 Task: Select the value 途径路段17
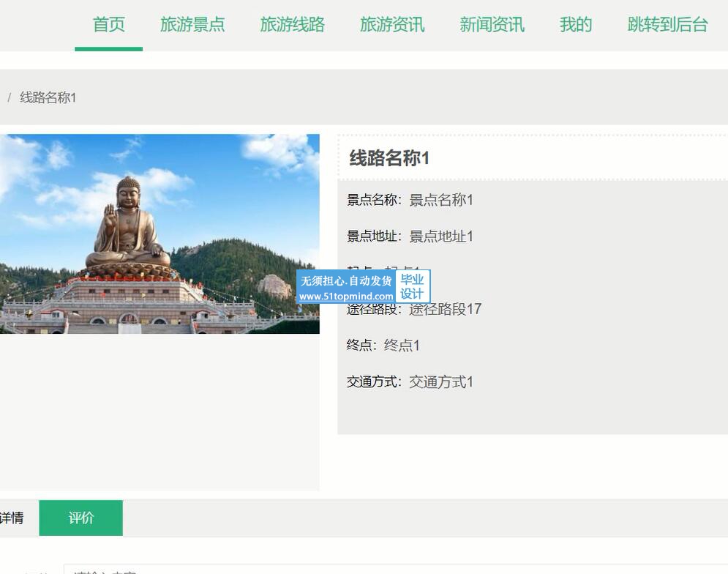click(445, 309)
